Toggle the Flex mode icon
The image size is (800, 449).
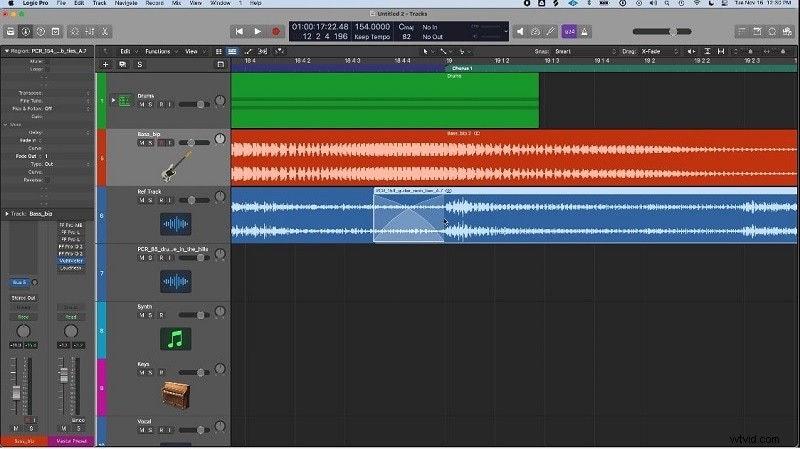click(x=262, y=52)
